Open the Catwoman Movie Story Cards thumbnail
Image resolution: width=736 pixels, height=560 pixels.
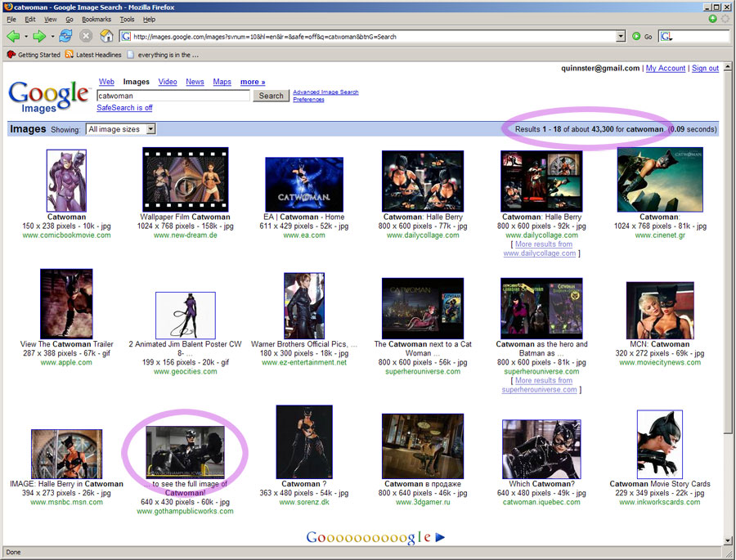click(x=660, y=445)
